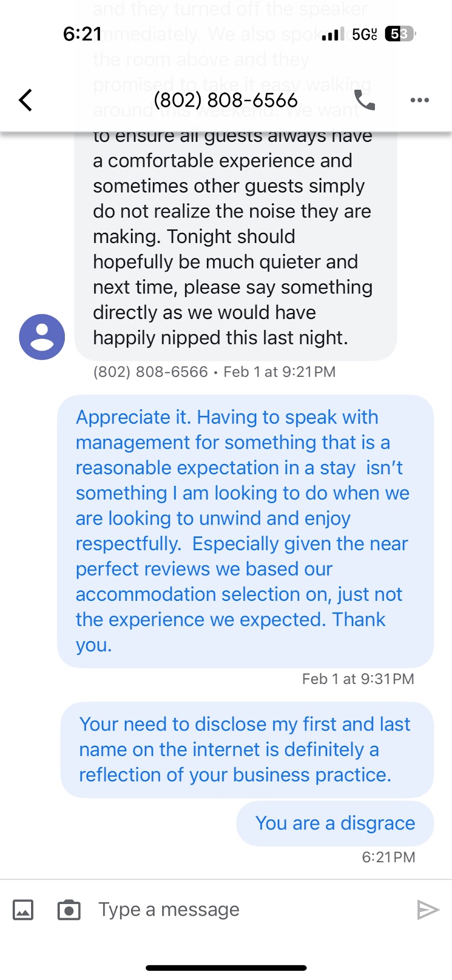Tap the "Feb 1 at 9:31 PM" timestamp
Image resolution: width=452 pixels, height=980 pixels.
pyautogui.click(x=358, y=679)
